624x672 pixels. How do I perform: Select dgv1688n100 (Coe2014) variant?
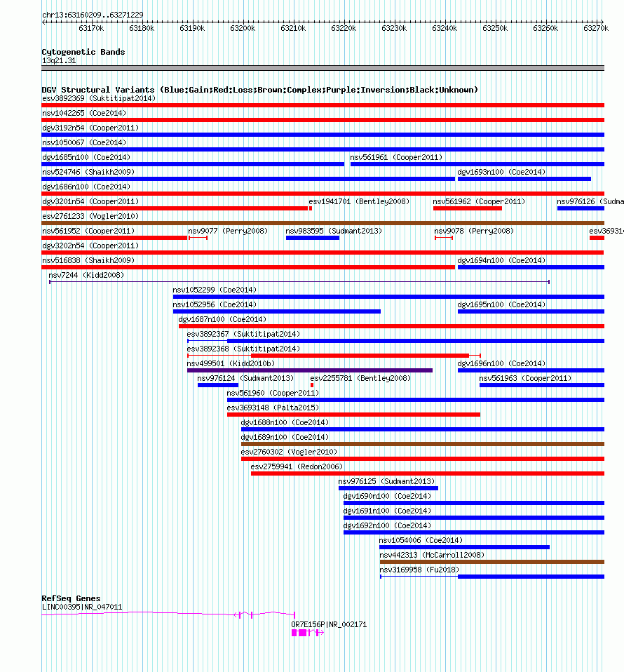coord(285,422)
